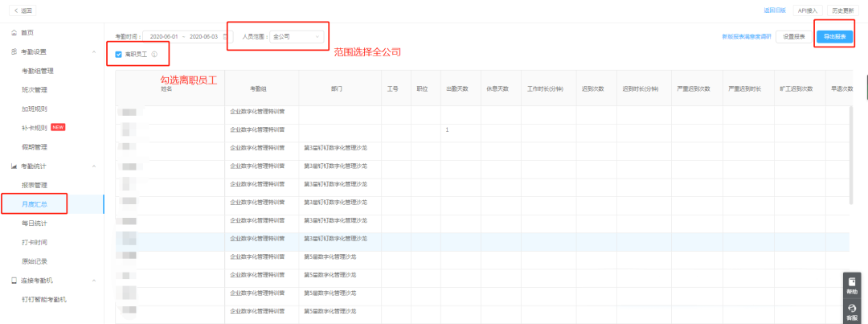
Task: Click the 部门 column header
Action: tap(337, 88)
